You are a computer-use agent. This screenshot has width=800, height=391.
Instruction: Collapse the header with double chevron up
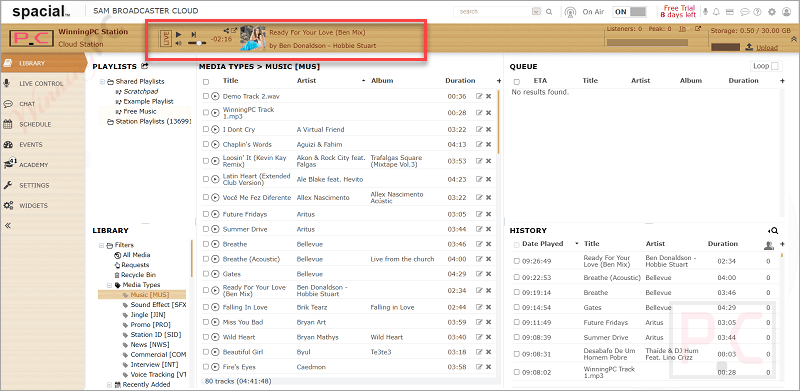[x=794, y=39]
